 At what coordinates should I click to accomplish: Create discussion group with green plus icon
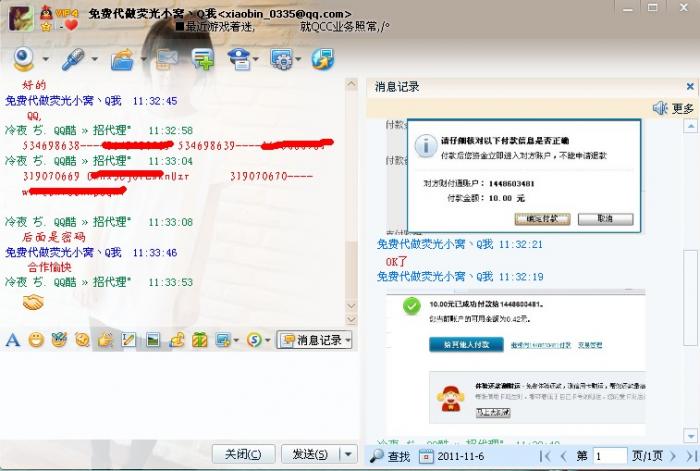[x=203, y=59]
